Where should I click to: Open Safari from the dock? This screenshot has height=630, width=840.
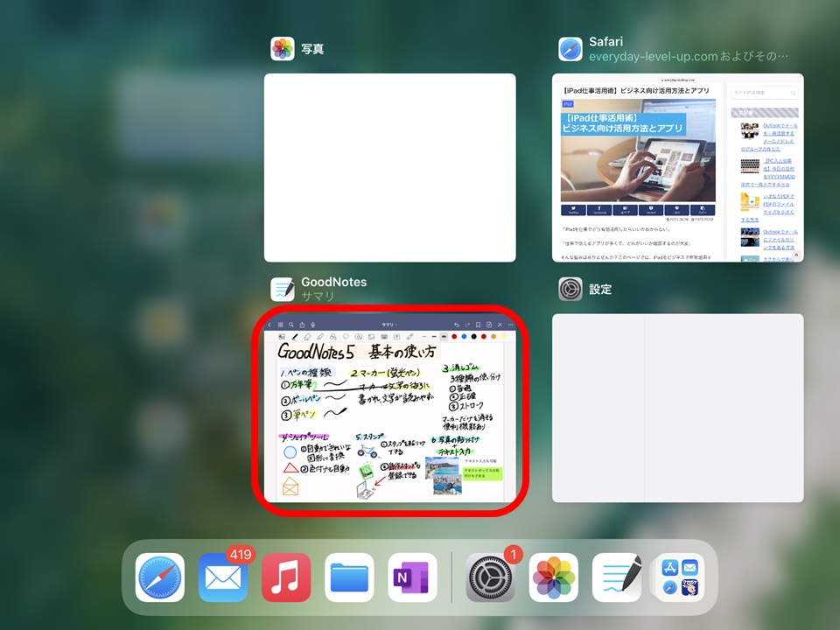(x=159, y=577)
